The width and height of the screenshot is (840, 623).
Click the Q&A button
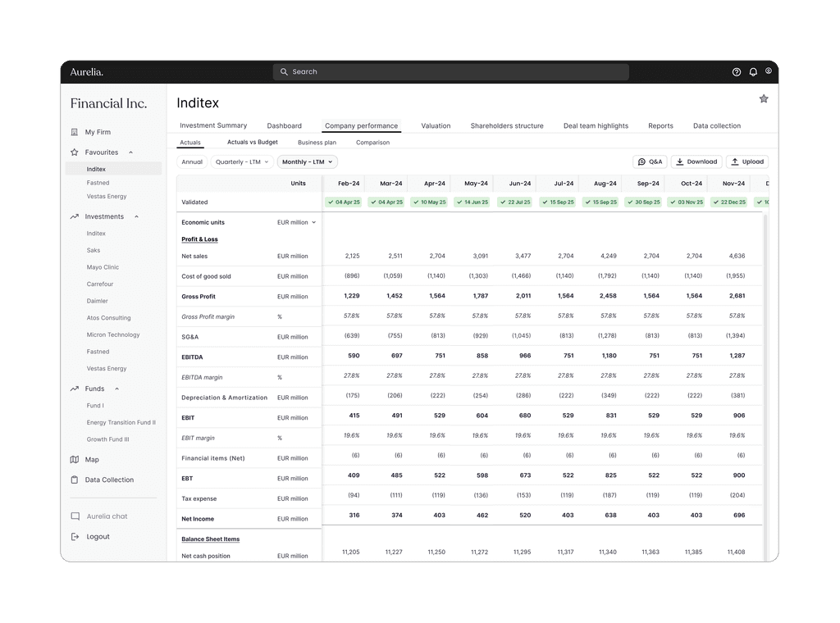point(650,162)
